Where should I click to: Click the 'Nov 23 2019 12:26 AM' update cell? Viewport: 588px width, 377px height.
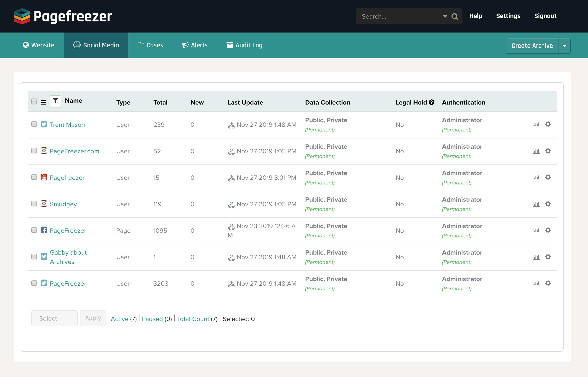pyautogui.click(x=262, y=231)
